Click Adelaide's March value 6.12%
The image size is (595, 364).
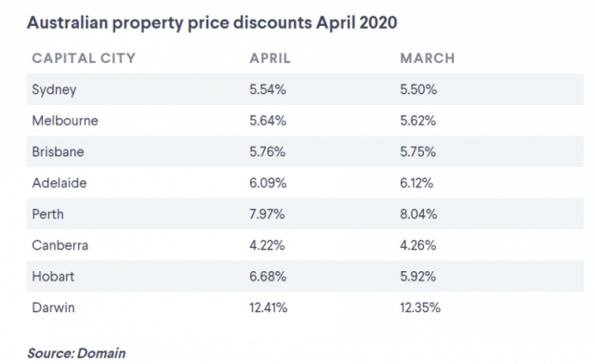(x=416, y=183)
